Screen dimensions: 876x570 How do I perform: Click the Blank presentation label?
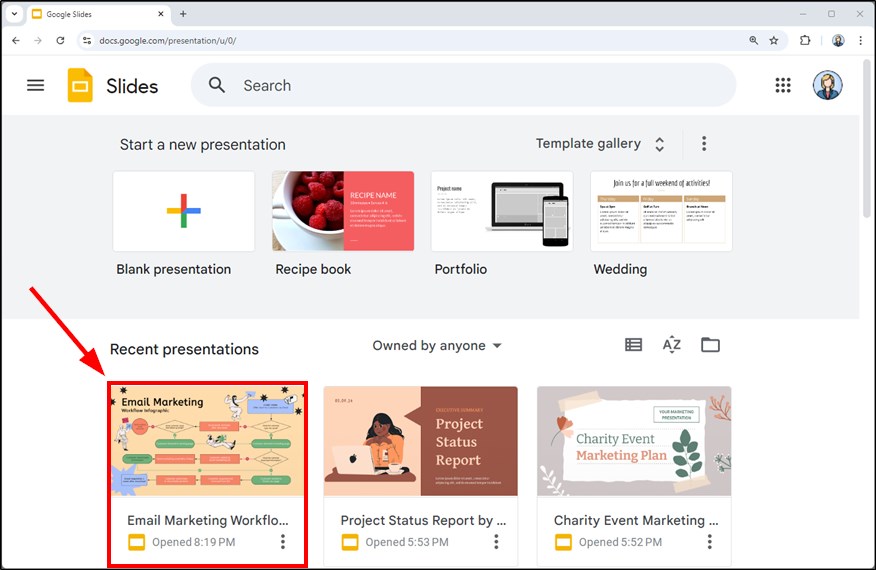point(173,269)
